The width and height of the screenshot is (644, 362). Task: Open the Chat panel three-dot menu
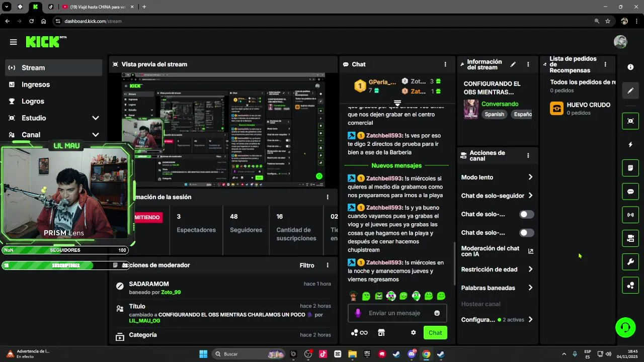point(445,64)
